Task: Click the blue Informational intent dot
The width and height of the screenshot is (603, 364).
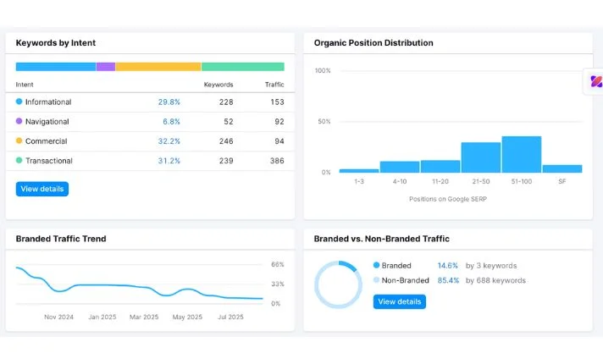Action: pyautogui.click(x=19, y=102)
